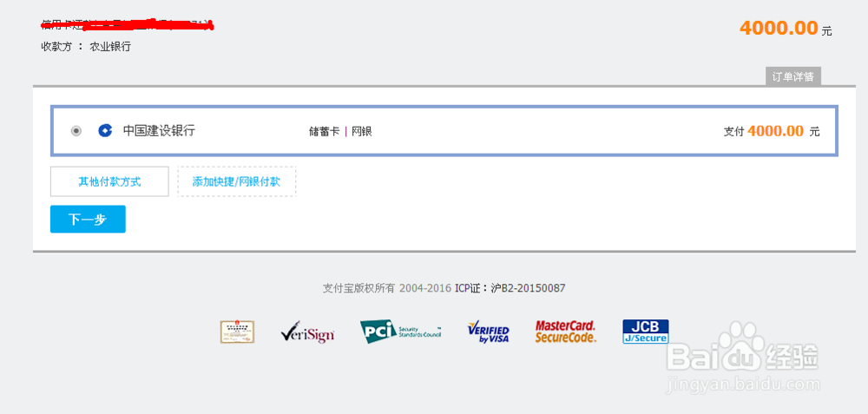The height and width of the screenshot is (414, 868).
Task: Click the ICP证 沪B2-20150087 license text
Action: [510, 288]
